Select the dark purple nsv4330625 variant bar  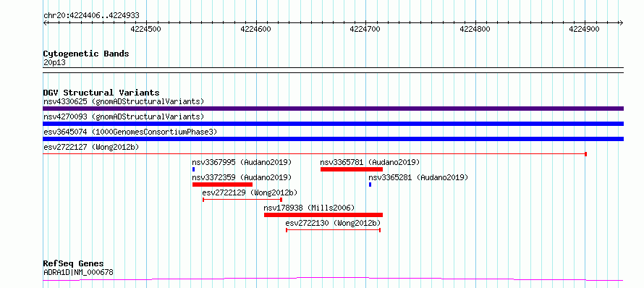(x=333, y=109)
